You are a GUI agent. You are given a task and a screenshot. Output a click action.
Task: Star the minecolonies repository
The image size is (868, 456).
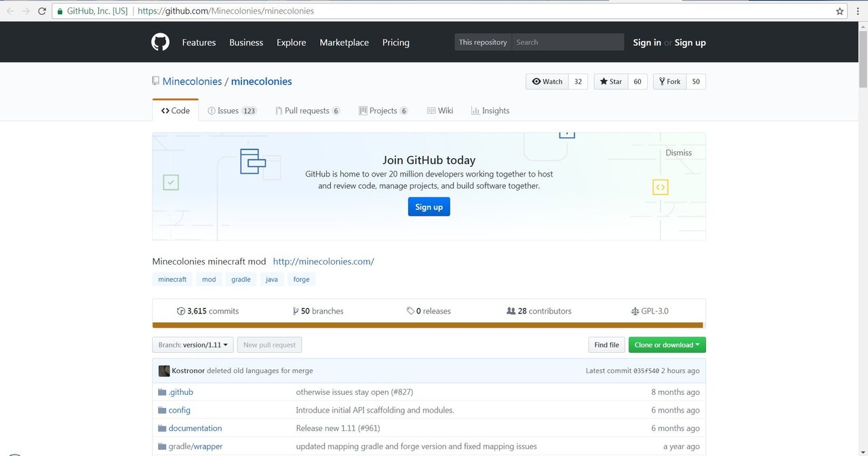tap(611, 81)
